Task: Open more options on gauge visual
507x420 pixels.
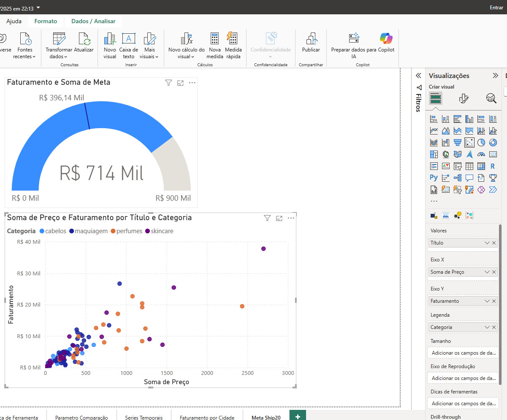Action: pyautogui.click(x=192, y=83)
